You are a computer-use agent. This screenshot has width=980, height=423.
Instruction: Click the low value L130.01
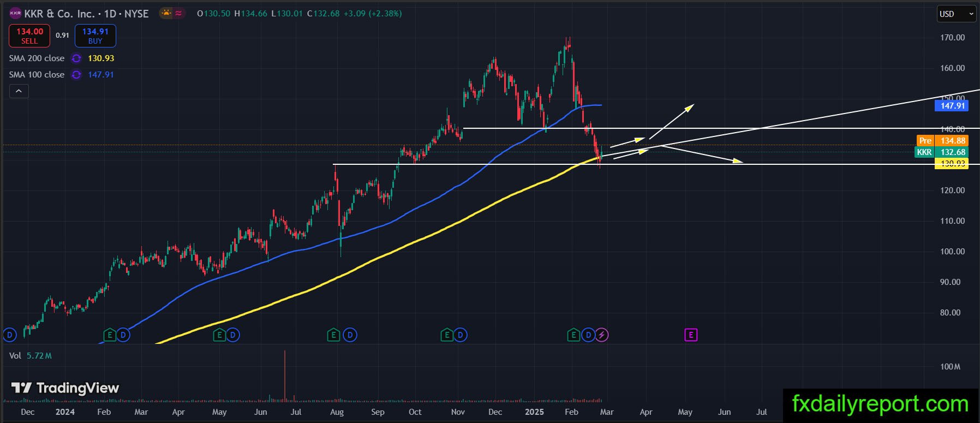pos(287,14)
